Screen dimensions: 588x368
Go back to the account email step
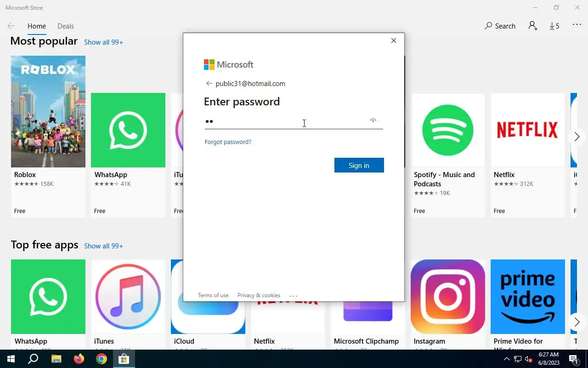(209, 84)
